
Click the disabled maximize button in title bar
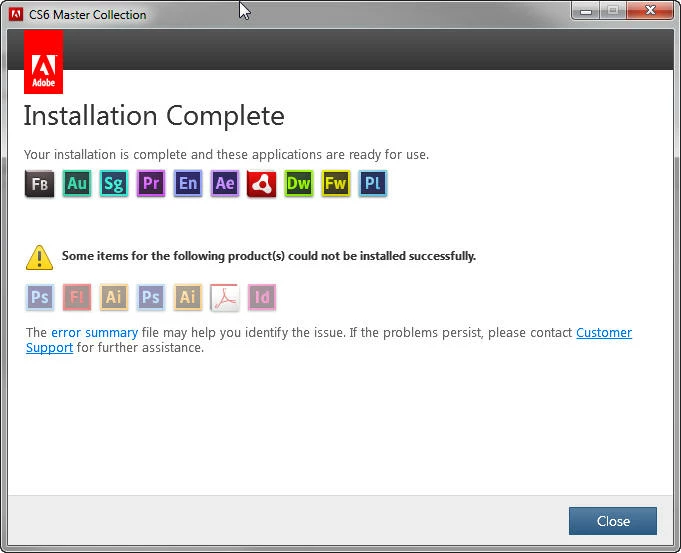click(613, 11)
